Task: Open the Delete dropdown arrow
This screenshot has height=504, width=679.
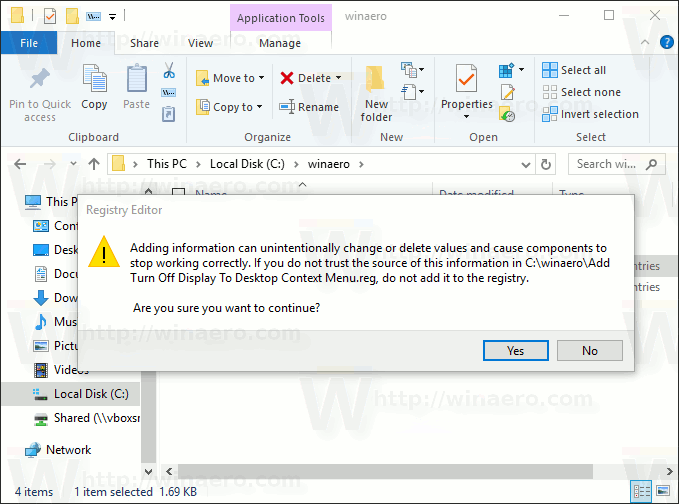Action: pyautogui.click(x=338, y=78)
